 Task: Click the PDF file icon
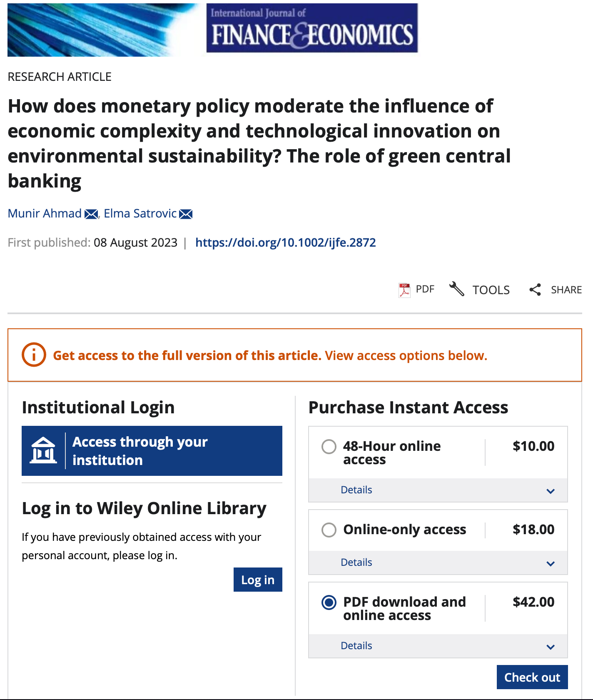[x=404, y=290]
